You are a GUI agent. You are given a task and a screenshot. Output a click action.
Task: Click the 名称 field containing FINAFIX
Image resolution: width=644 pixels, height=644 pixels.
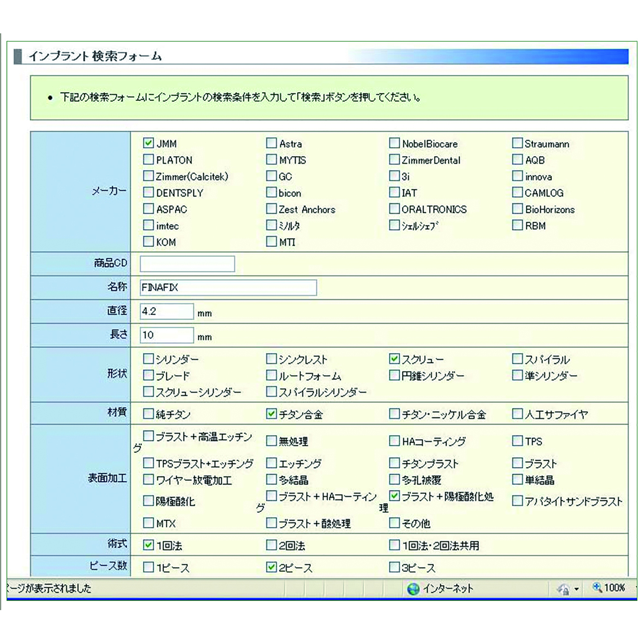tap(228, 287)
